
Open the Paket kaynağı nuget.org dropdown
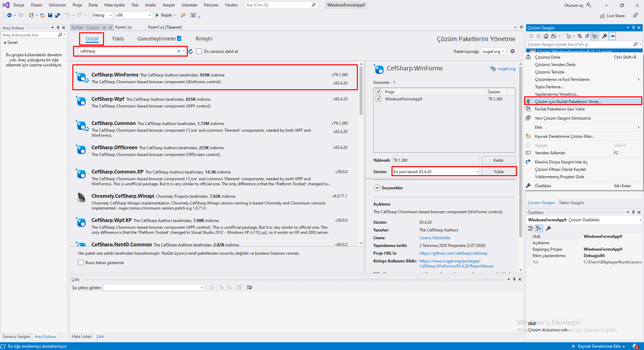click(x=494, y=52)
